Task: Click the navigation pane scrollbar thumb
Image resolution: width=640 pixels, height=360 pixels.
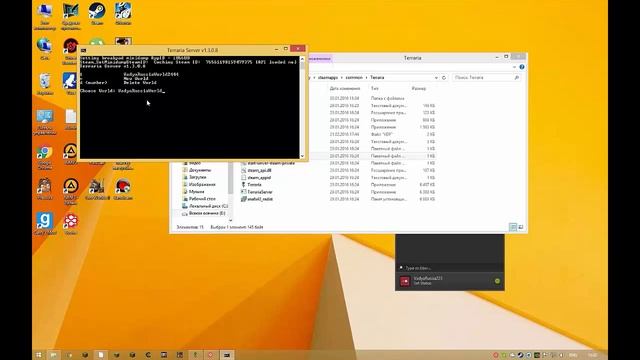Action: click(x=231, y=178)
